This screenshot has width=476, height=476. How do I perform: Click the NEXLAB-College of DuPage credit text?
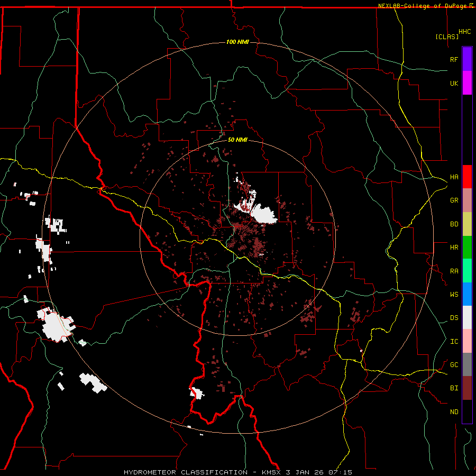tap(422, 6)
